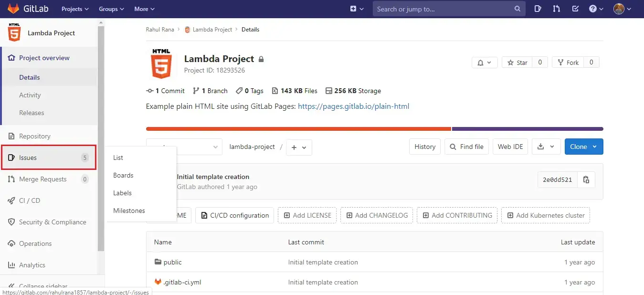Open the download source code dropdown
The width and height of the screenshot is (644, 295).
pyautogui.click(x=546, y=147)
